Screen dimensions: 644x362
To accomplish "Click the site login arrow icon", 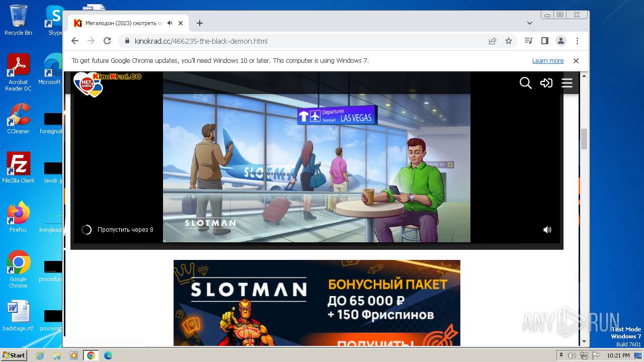I will point(546,83).
